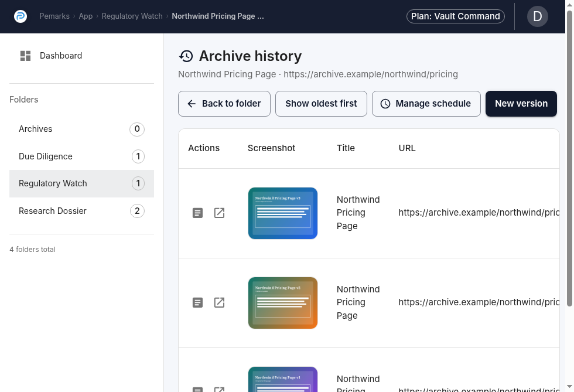Open the Dashboard menu item

pos(81,56)
